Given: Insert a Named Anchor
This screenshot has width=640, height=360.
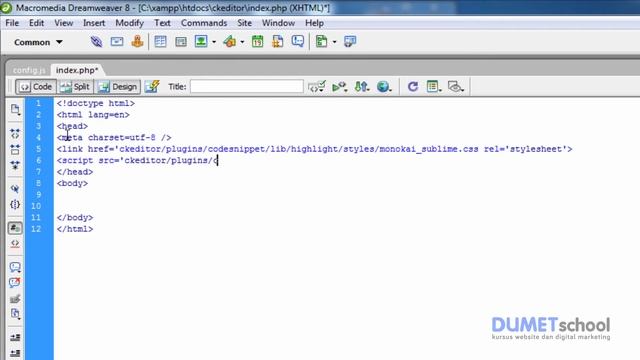Looking at the screenshot, I should point(137,42).
